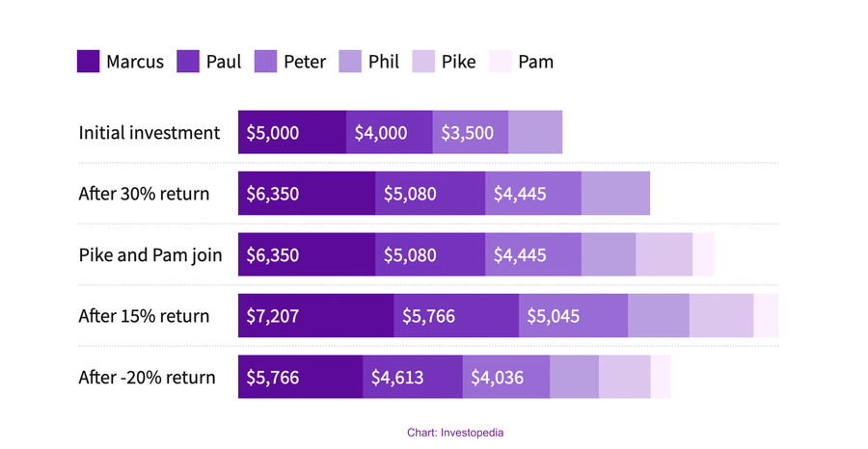Click the Pike and Pam join label
This screenshot has width=868, height=449.
point(150,255)
